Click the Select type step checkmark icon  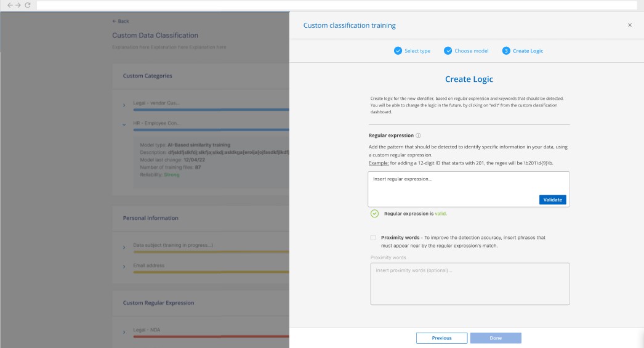point(398,51)
